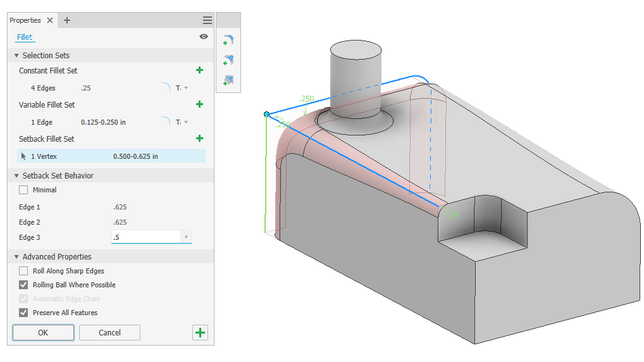Click the selected vertex point on the model
Screen dimensions: 644x362
[x=266, y=114]
